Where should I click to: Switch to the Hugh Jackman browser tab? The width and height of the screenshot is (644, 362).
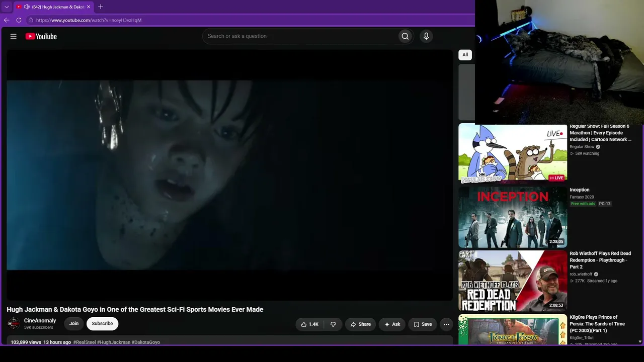pos(54,7)
